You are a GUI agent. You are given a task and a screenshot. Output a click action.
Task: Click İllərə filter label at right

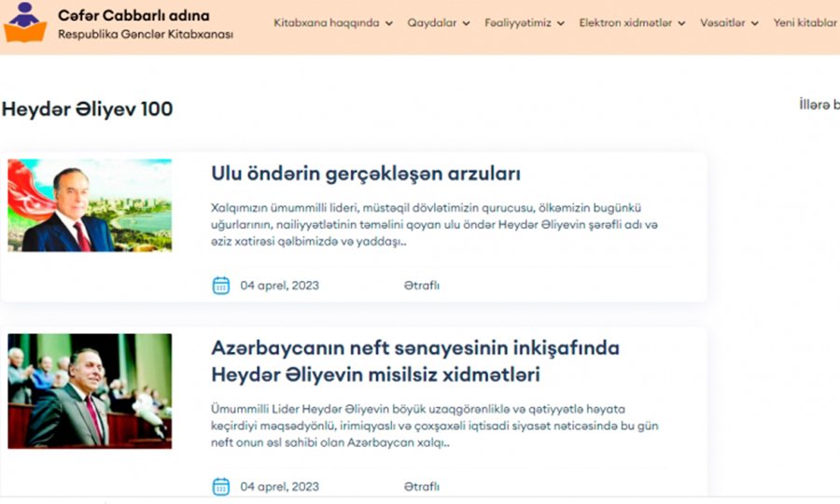click(x=819, y=105)
